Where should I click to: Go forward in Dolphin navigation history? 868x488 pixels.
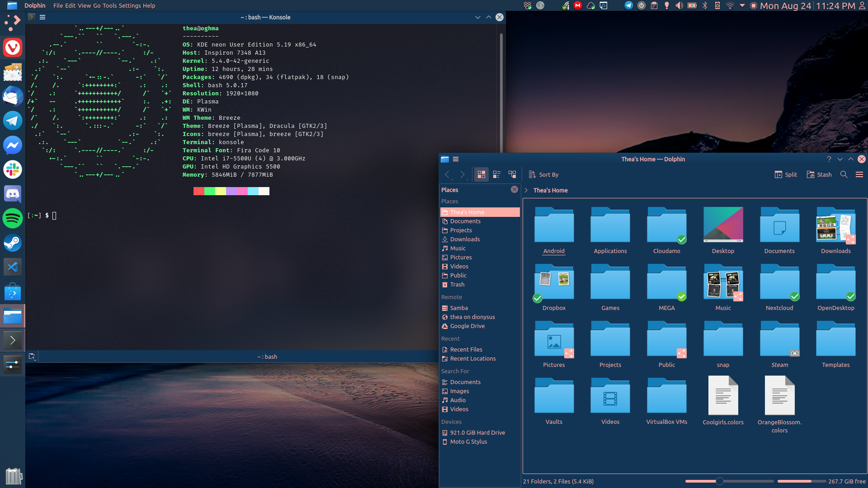pyautogui.click(x=462, y=174)
